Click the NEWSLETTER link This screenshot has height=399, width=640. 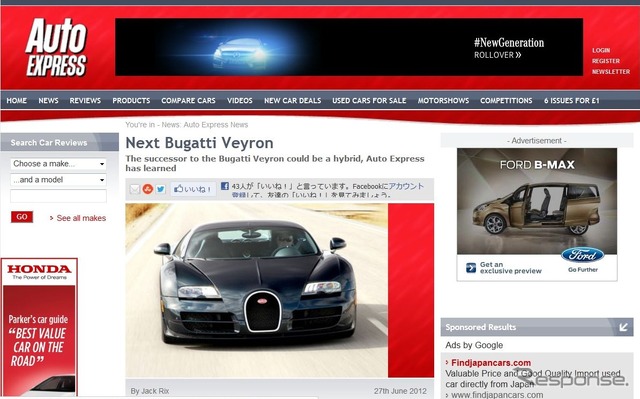pos(611,71)
